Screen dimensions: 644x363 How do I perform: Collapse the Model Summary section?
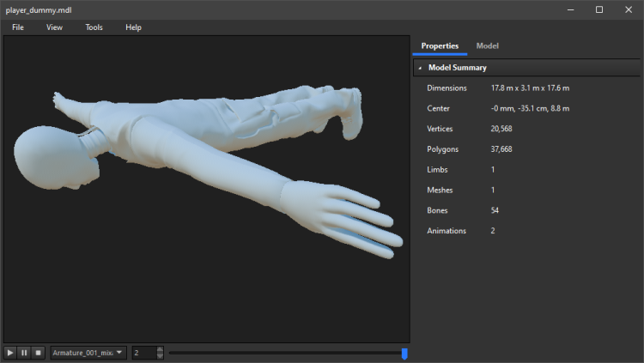pyautogui.click(x=420, y=68)
